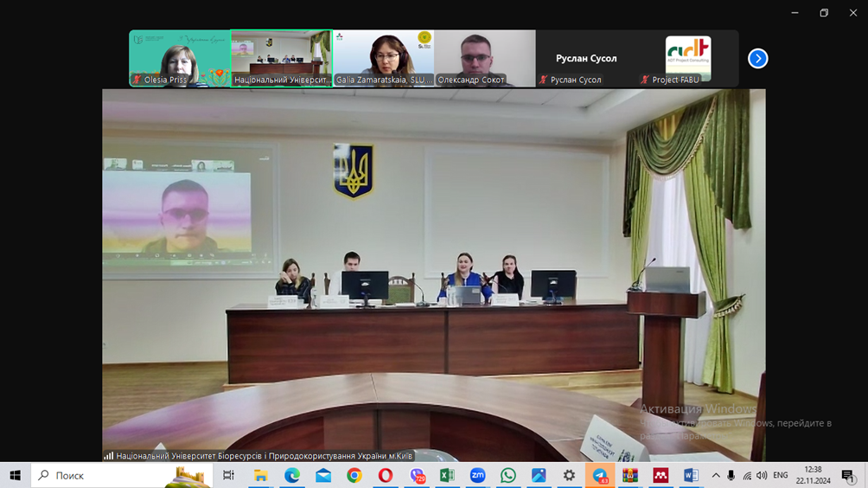Expand hidden system tray icons
Image resolution: width=868 pixels, height=488 pixels.
click(x=716, y=475)
